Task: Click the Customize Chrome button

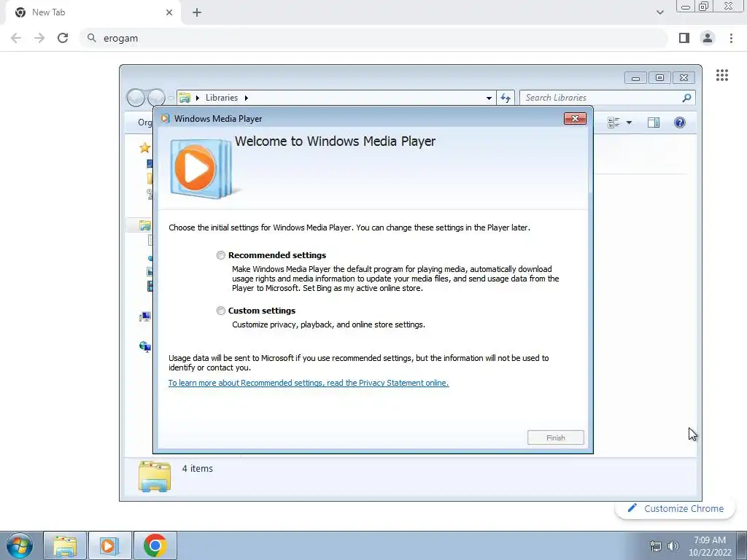Action: pos(676,508)
